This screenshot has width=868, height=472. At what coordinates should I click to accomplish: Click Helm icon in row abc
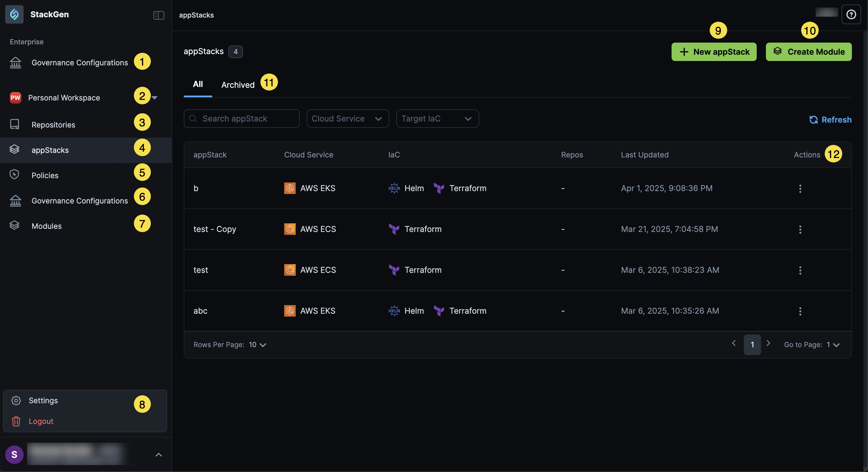point(394,311)
